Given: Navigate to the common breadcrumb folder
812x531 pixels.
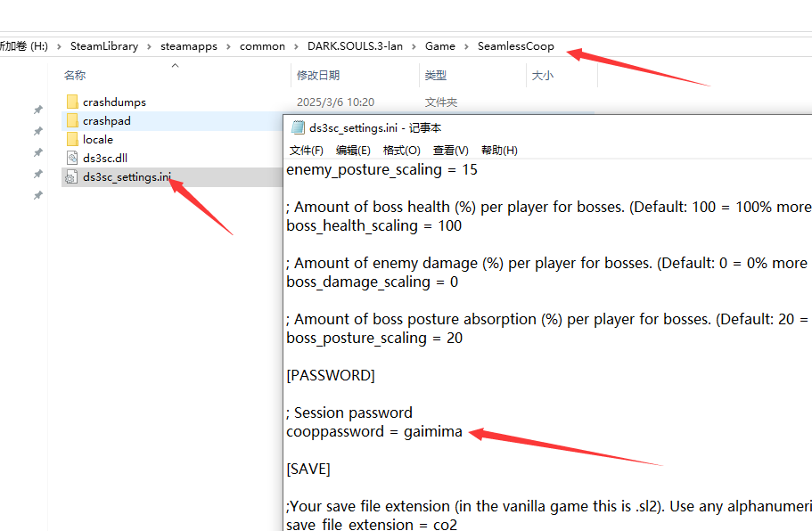Looking at the screenshot, I should [262, 46].
